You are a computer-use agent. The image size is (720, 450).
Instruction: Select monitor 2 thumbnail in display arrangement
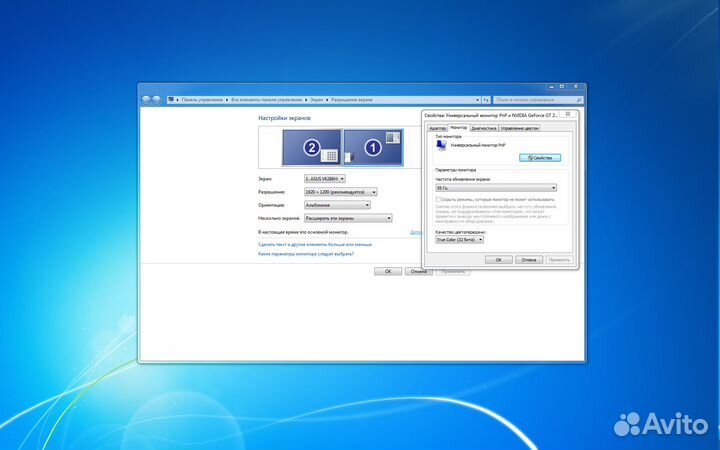point(312,149)
